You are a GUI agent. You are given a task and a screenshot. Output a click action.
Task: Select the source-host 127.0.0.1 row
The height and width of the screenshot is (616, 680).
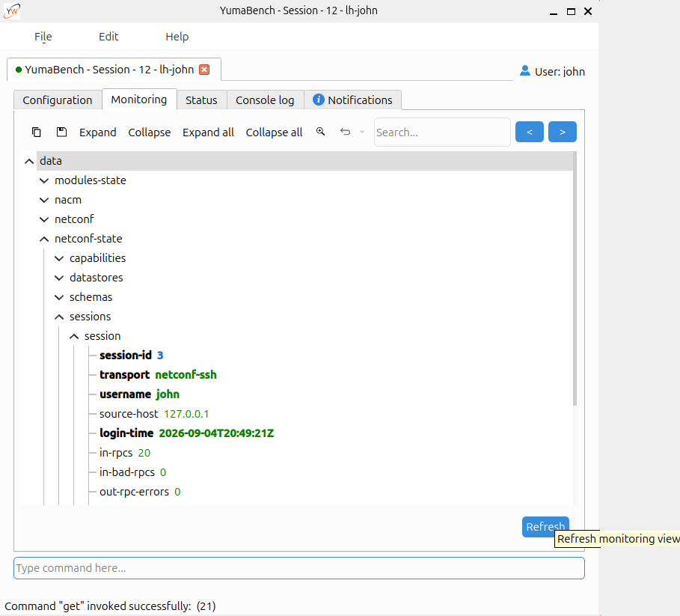point(154,414)
